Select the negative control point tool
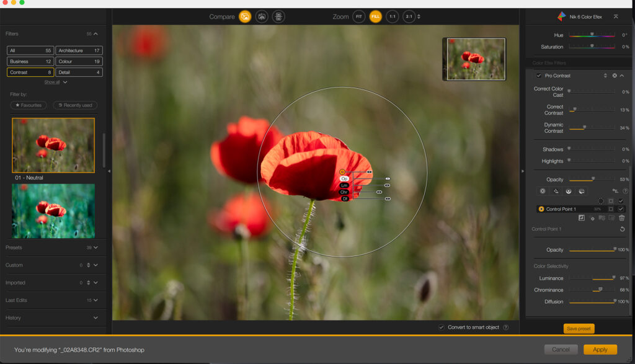This screenshot has height=364, width=635. click(556, 191)
